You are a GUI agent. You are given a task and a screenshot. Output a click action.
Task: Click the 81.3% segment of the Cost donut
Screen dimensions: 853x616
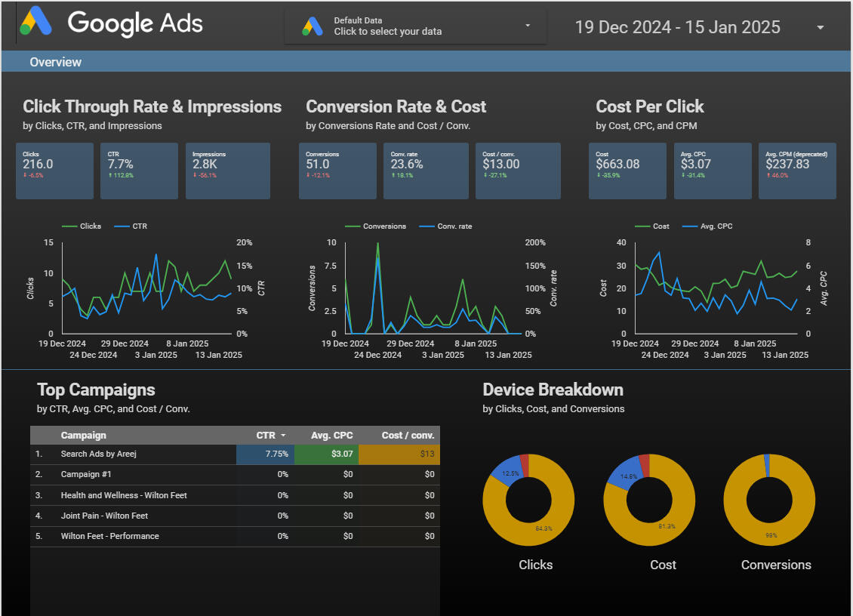click(x=667, y=527)
